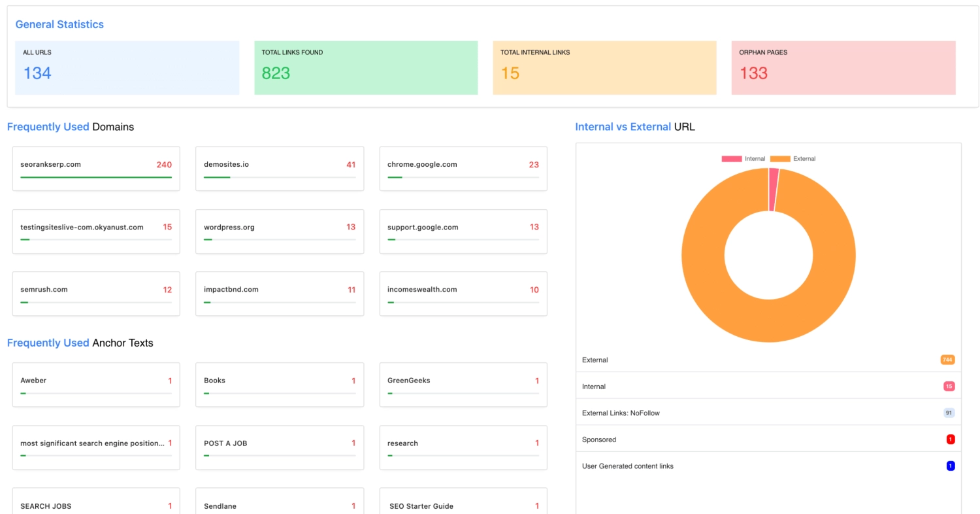Screen dimensions: 980x514
Task: Click the red Sponsored count badge
Action: 951,439
